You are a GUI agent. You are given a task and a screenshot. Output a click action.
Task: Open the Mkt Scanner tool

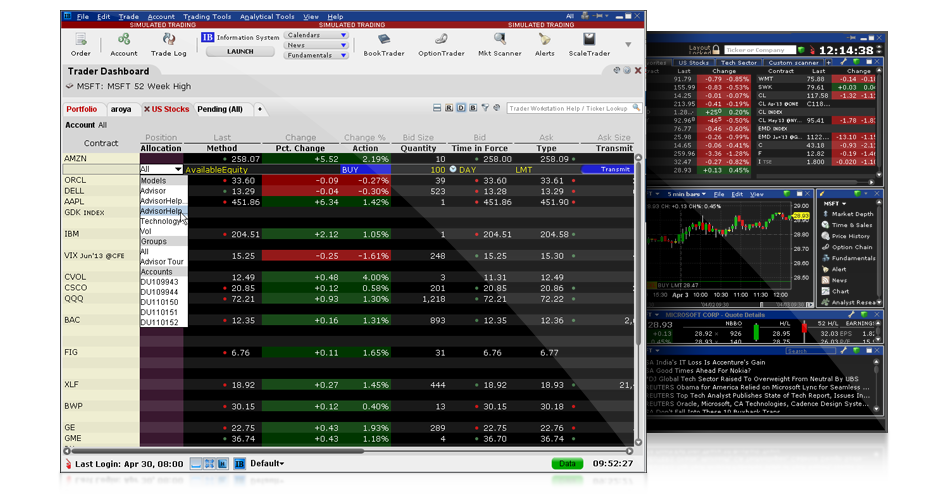[x=496, y=42]
